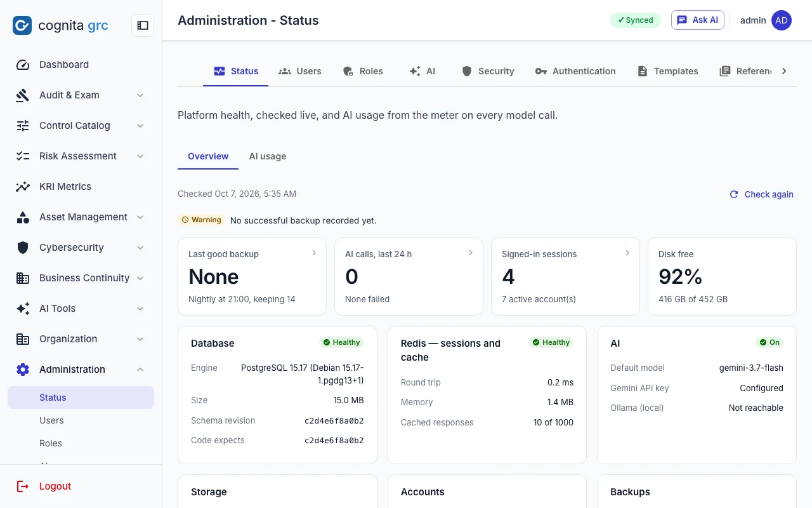Expand the Risk Assessment chevron
The image size is (812, 508).
(x=140, y=156)
